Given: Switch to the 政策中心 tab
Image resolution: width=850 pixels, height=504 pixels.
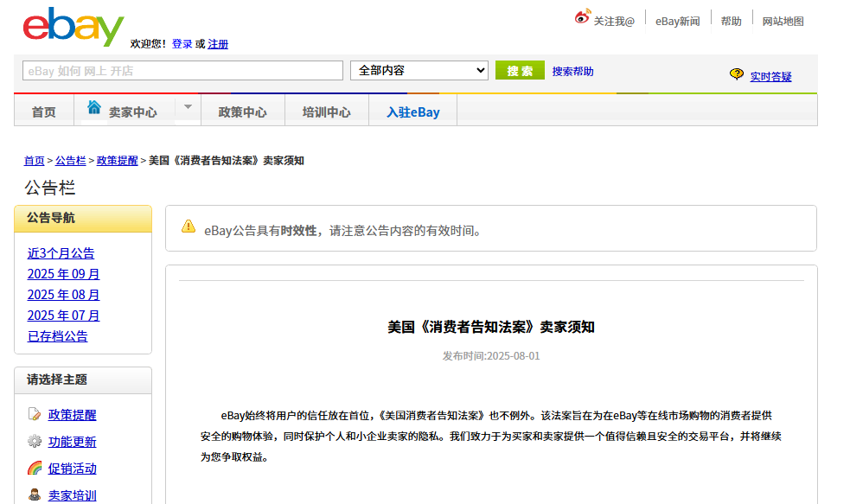Looking at the screenshot, I should click(242, 112).
